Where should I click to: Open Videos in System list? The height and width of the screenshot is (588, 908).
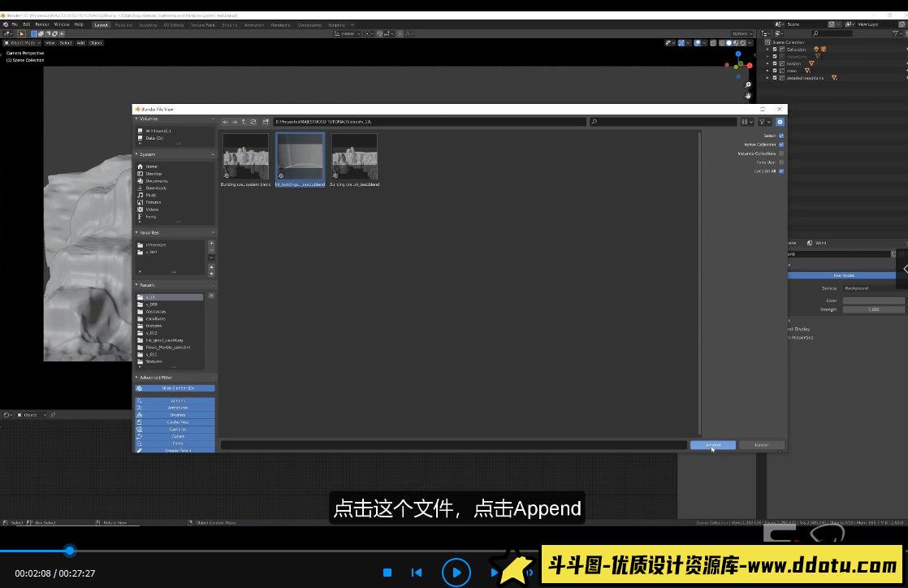[152, 210]
